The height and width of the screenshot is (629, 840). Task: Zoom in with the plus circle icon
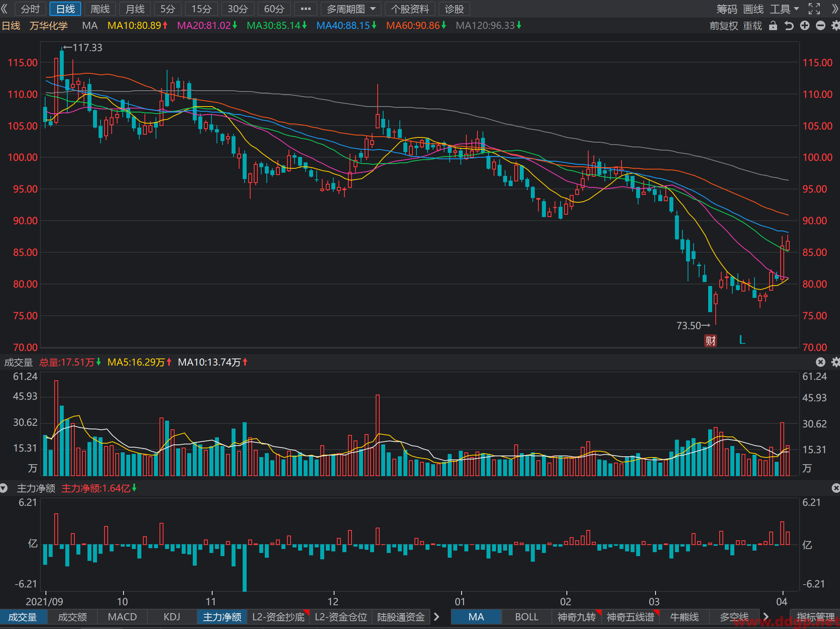[805, 26]
